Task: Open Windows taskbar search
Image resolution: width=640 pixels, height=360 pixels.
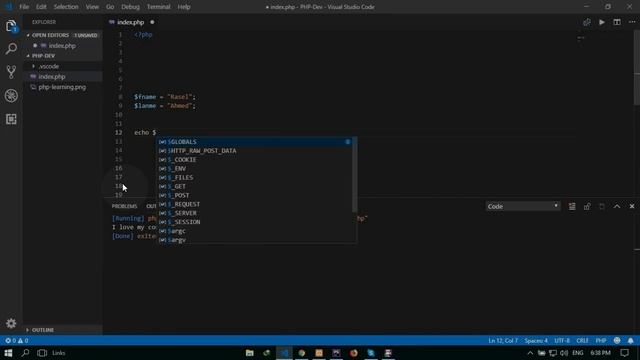Action: [x=25, y=353]
